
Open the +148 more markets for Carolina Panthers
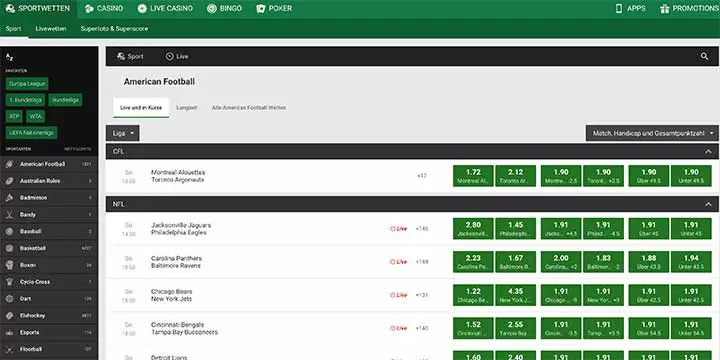[x=422, y=262]
